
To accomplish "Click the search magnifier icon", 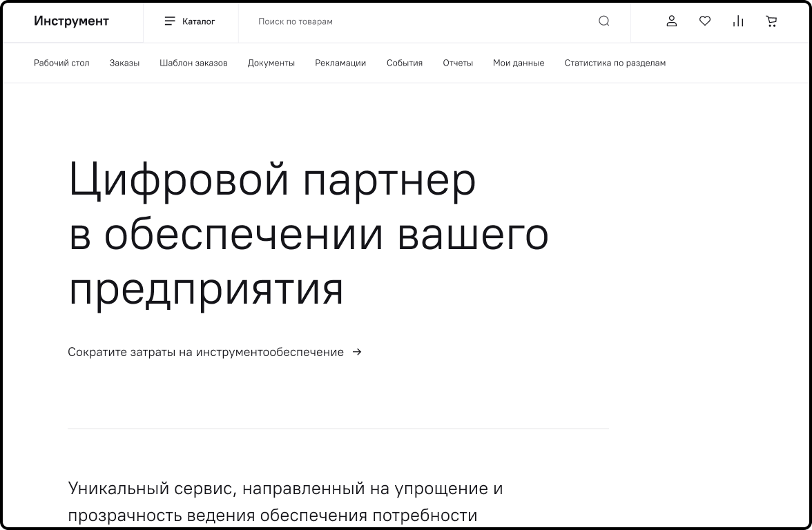I will point(603,21).
